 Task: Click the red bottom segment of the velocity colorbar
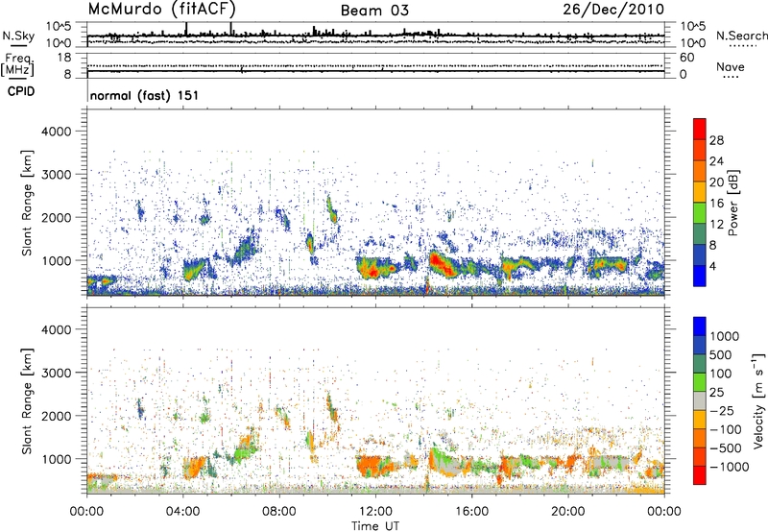coord(700,475)
